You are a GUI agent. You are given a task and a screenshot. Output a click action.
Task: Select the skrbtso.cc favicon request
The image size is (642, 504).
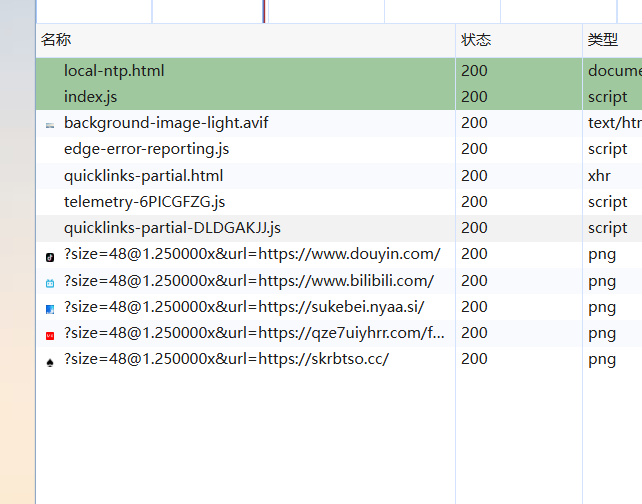tap(226, 359)
